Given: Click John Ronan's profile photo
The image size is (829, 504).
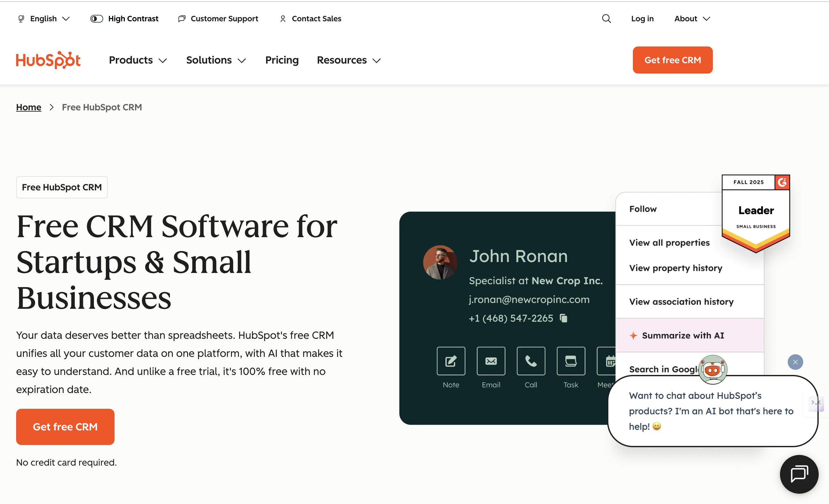Looking at the screenshot, I should click(x=440, y=262).
